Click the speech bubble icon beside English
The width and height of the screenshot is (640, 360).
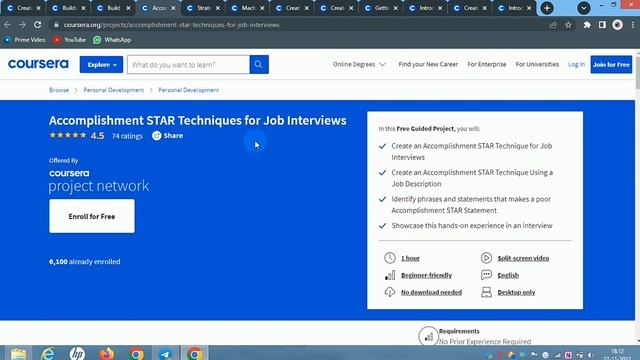click(x=486, y=275)
